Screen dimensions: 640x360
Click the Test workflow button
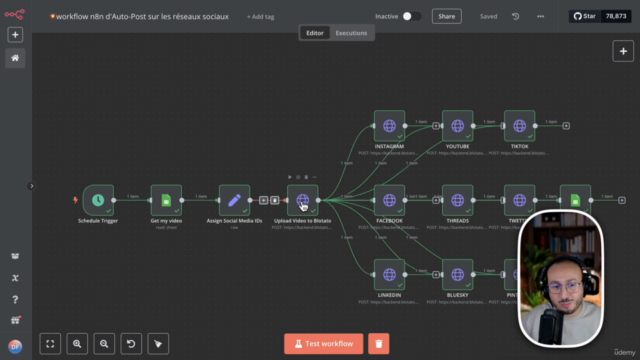(324, 344)
